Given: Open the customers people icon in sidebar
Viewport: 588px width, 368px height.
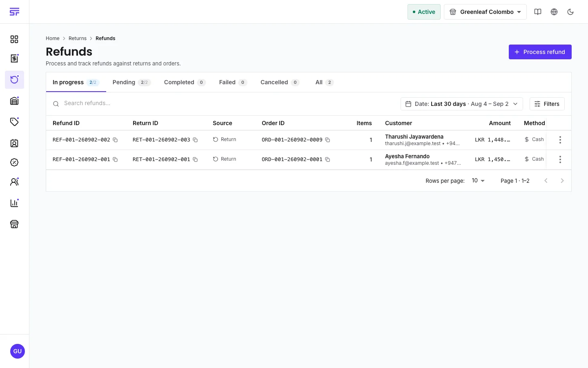Looking at the screenshot, I should [14, 182].
